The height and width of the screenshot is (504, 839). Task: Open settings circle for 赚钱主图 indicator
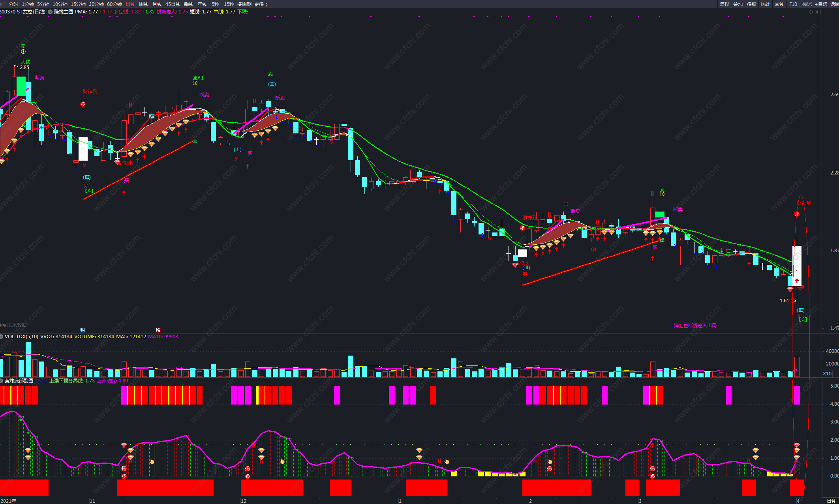click(50, 12)
